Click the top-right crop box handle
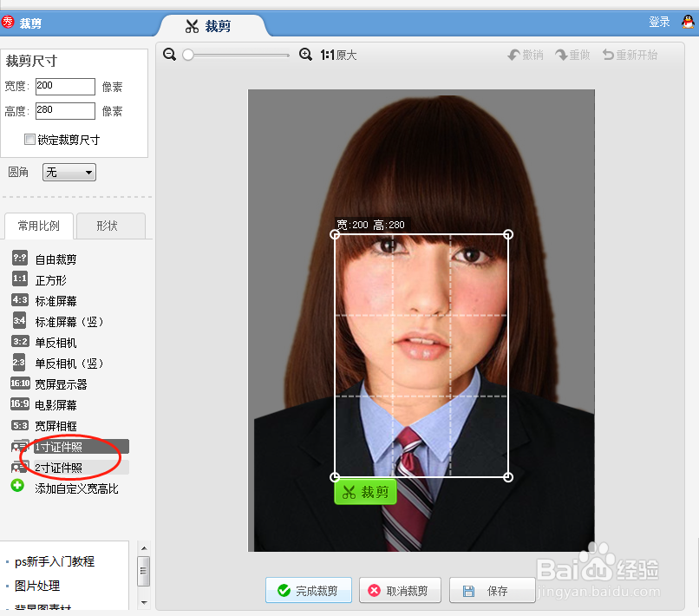The width and height of the screenshot is (699, 616). pyautogui.click(x=508, y=234)
